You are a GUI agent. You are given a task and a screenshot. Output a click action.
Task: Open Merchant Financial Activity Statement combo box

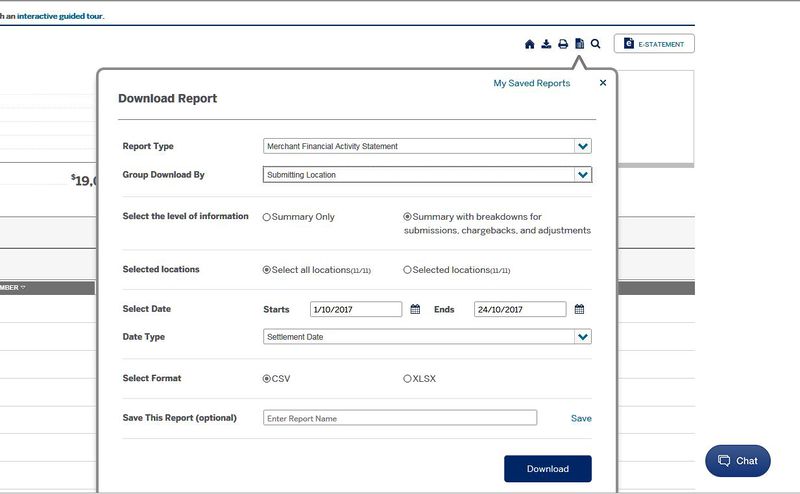point(427,146)
